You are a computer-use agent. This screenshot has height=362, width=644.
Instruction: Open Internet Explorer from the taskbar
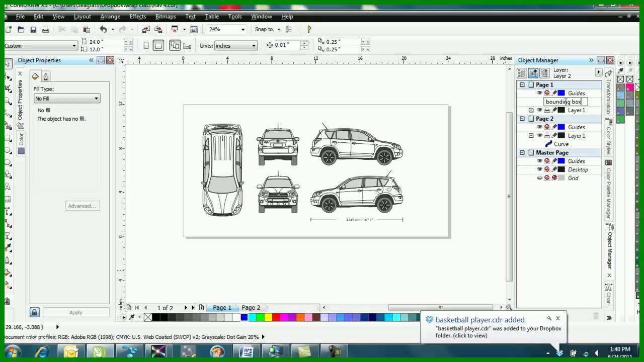coord(42,351)
